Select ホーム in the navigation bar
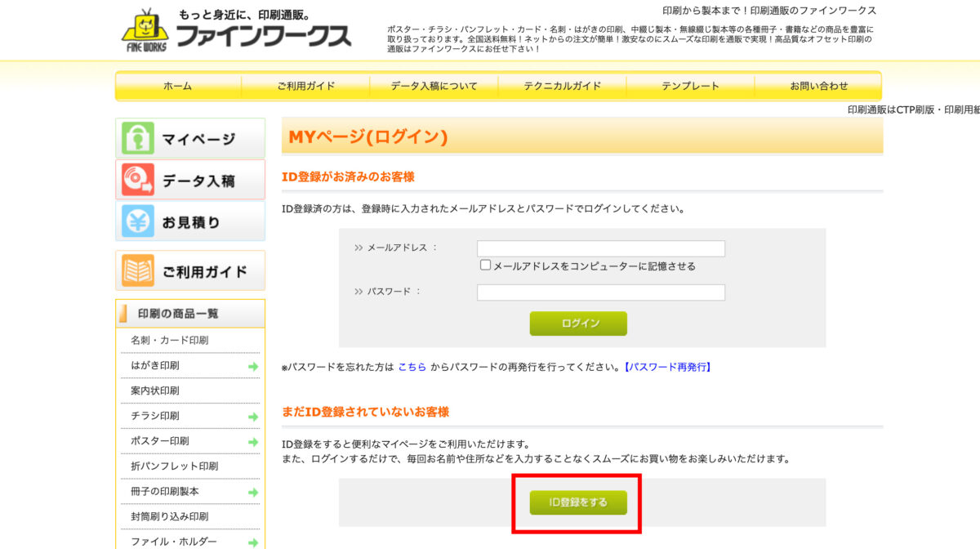 tap(178, 86)
